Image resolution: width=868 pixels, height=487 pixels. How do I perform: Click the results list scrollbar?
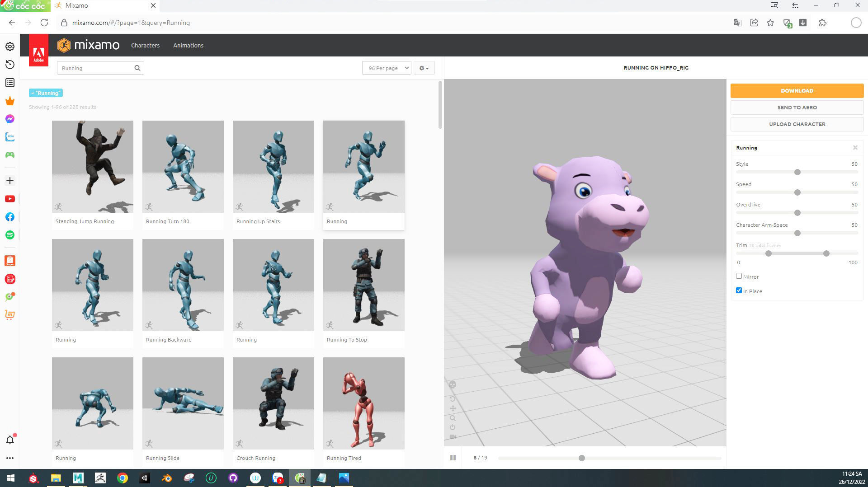click(440, 105)
